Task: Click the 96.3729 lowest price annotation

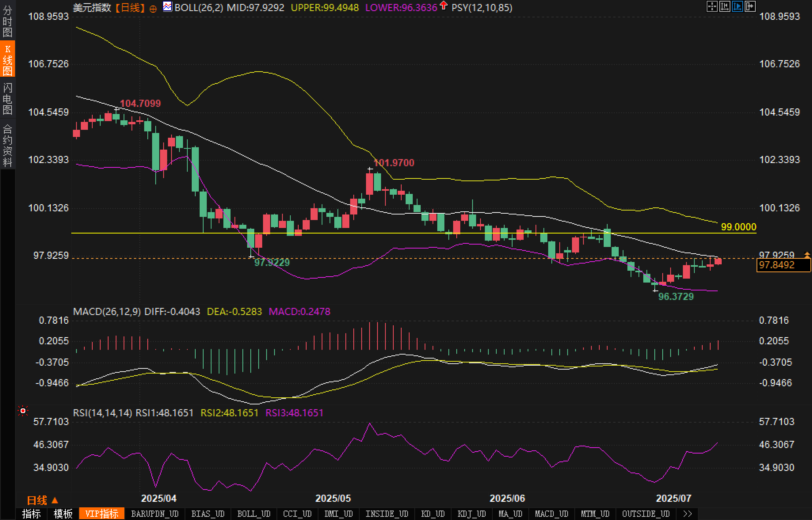Action: (x=676, y=296)
